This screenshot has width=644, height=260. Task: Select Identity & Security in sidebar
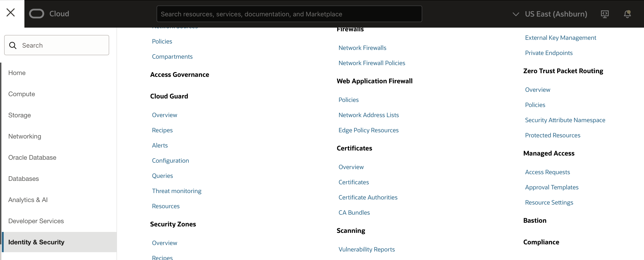pos(36,242)
